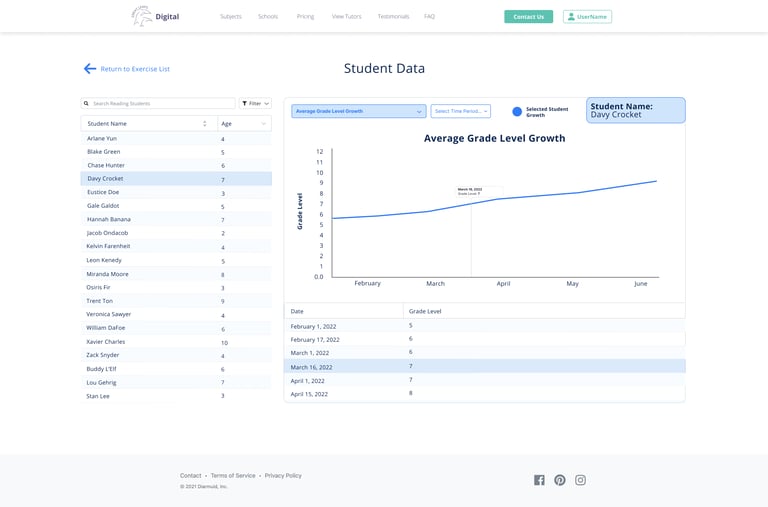This screenshot has height=507, width=768.
Task: Open Facebook page from footer icon
Action: click(539, 480)
